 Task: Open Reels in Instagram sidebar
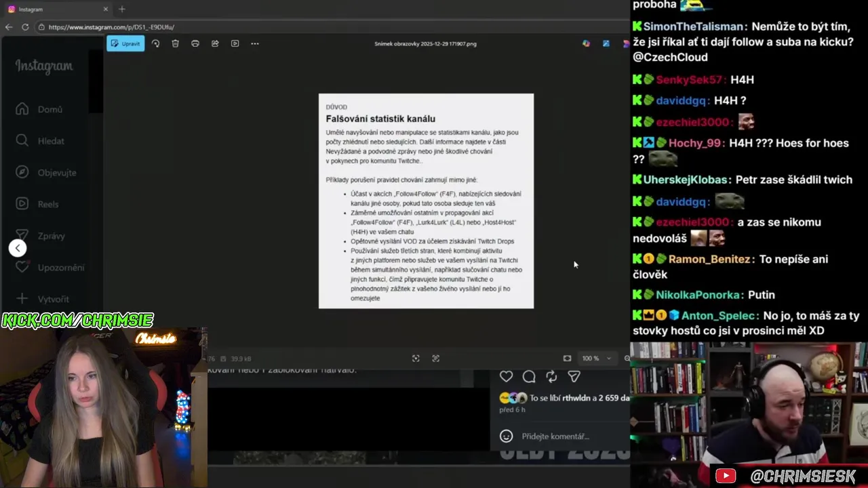click(38, 204)
